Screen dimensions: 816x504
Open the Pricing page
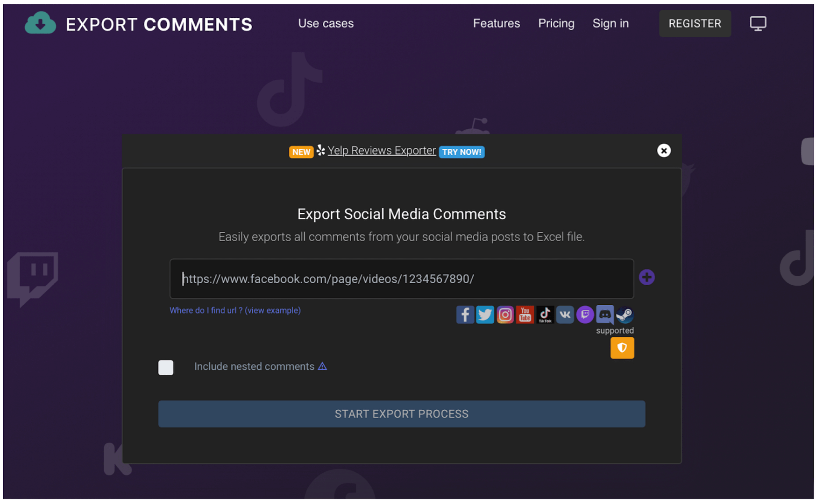point(556,23)
